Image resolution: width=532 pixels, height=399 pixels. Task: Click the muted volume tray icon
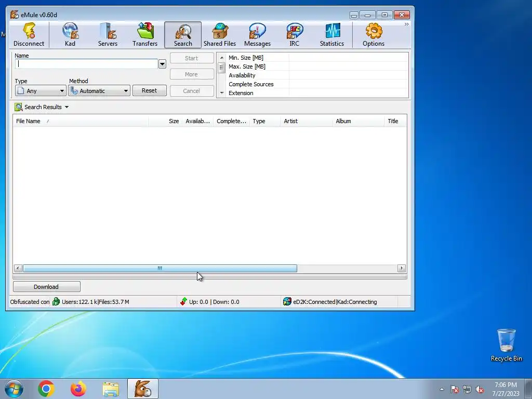pos(480,390)
